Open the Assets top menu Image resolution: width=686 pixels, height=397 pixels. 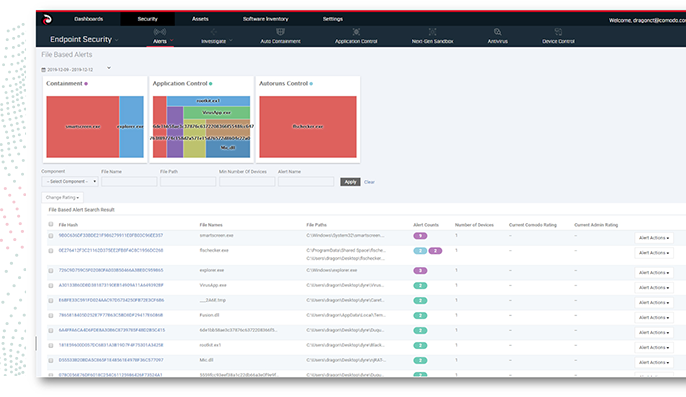pyautogui.click(x=200, y=19)
